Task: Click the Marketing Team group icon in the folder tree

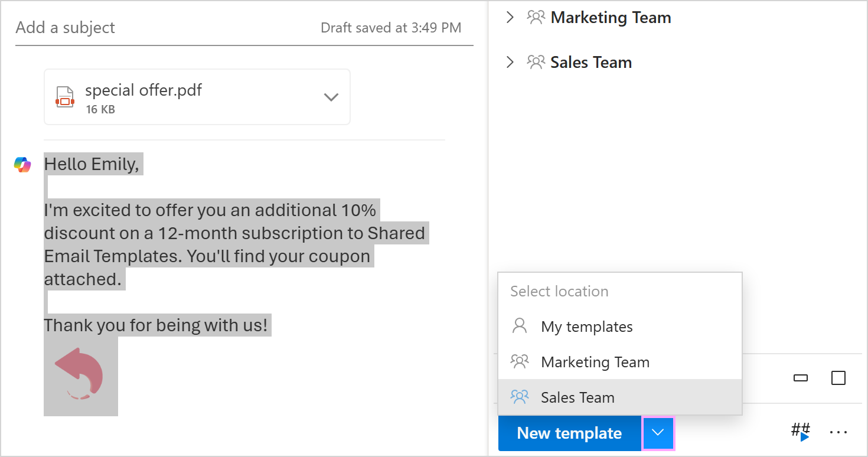Action: tap(536, 18)
